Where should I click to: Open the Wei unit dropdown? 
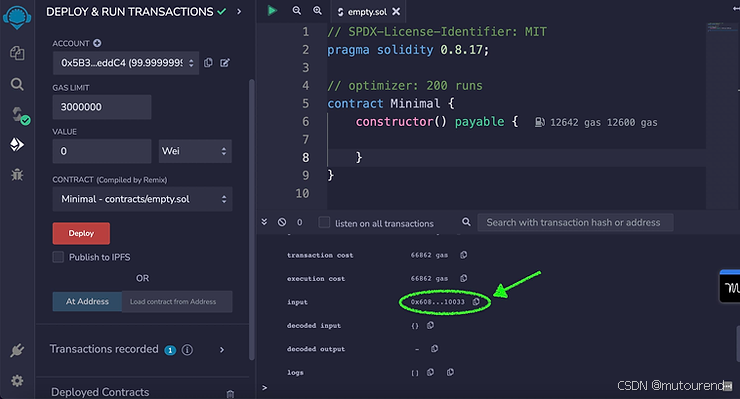point(195,151)
